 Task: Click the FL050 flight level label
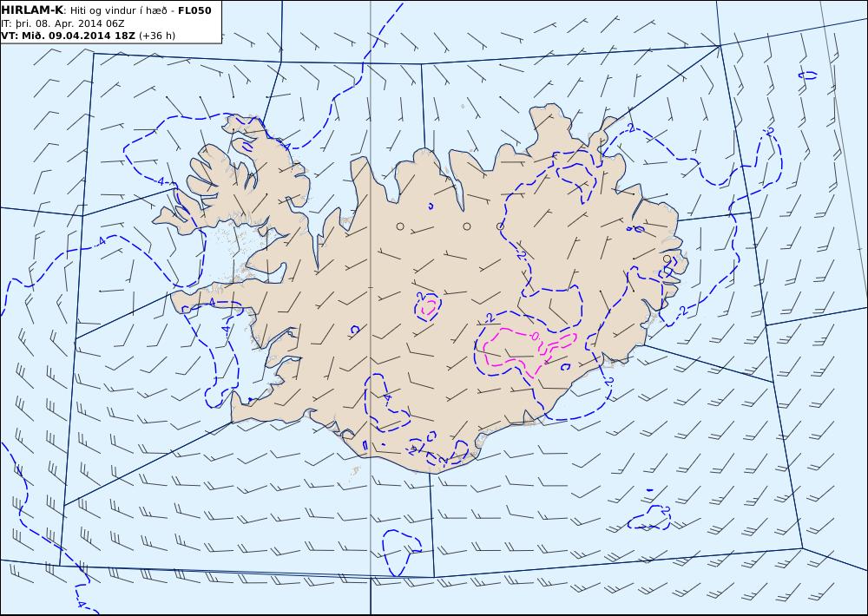click(194, 10)
